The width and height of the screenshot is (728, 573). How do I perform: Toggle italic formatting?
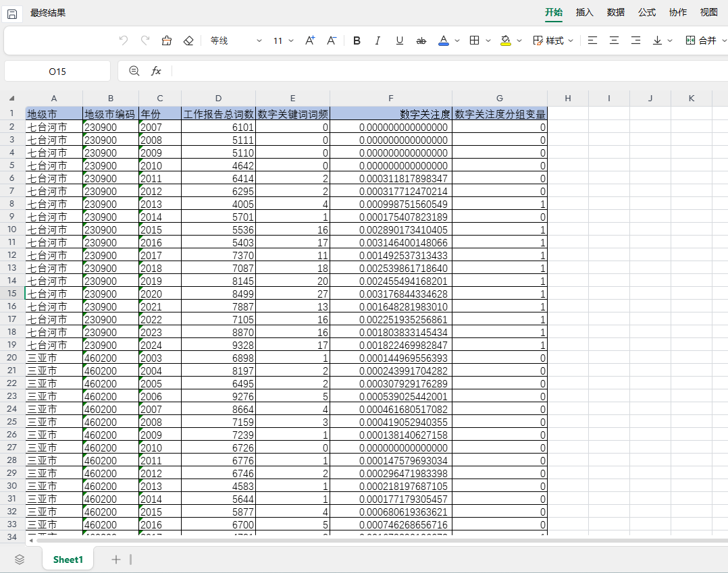click(378, 40)
